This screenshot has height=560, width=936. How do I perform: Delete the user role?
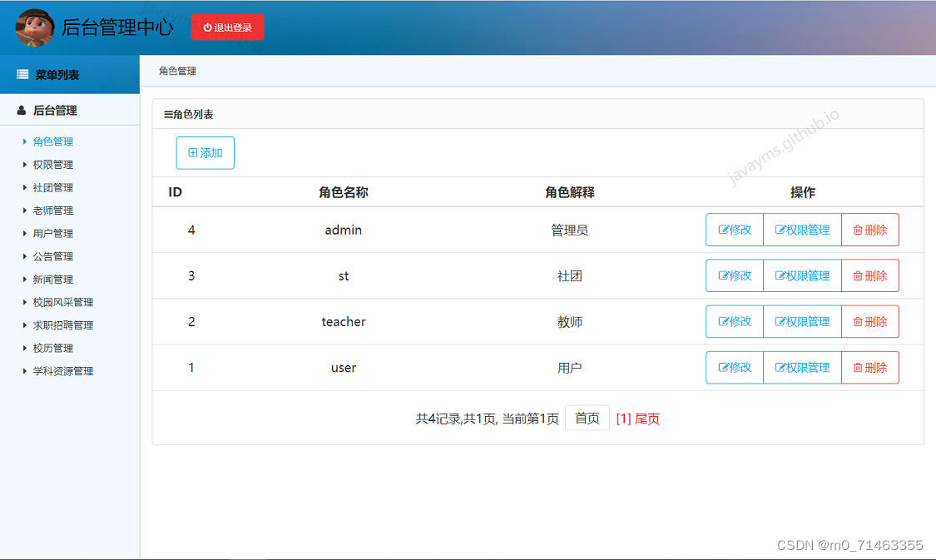coord(870,368)
